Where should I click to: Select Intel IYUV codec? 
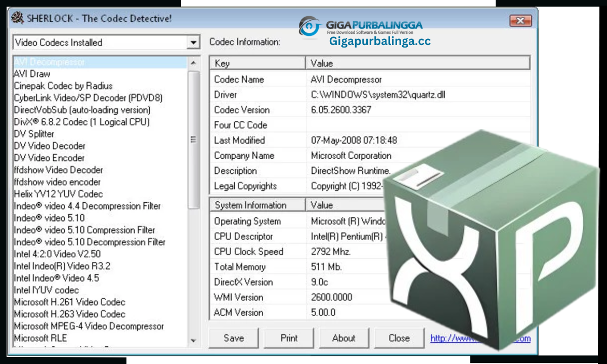(47, 290)
